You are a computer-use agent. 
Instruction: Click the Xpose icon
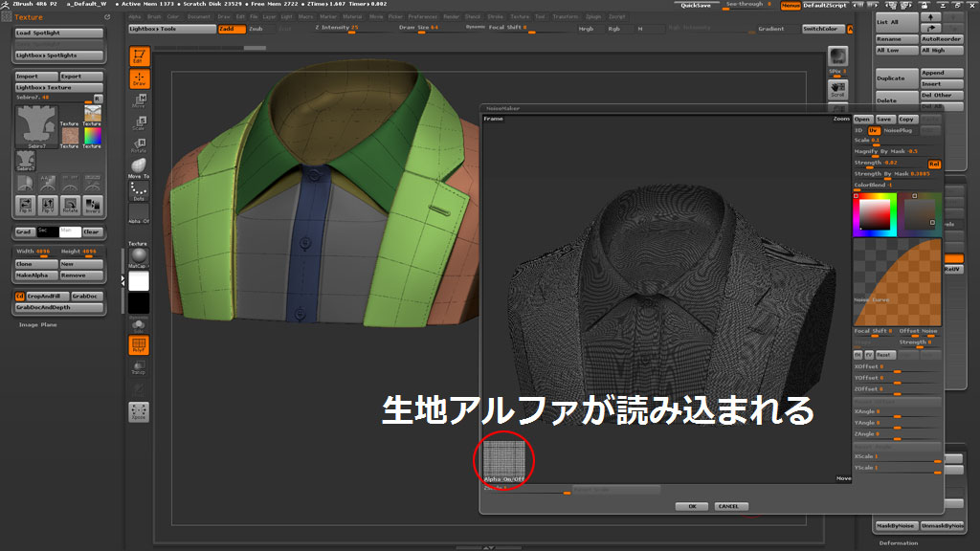(139, 411)
